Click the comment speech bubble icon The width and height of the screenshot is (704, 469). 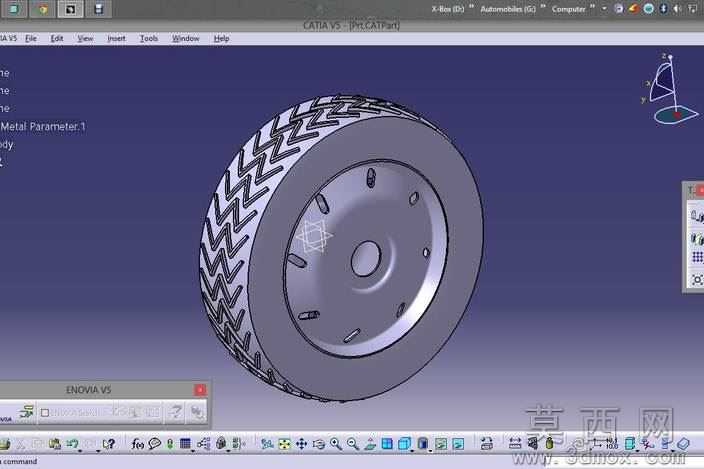155,443
